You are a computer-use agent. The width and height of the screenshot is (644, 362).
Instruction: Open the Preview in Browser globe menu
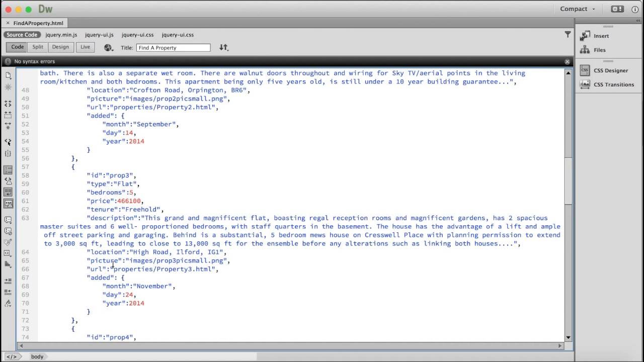pyautogui.click(x=108, y=47)
